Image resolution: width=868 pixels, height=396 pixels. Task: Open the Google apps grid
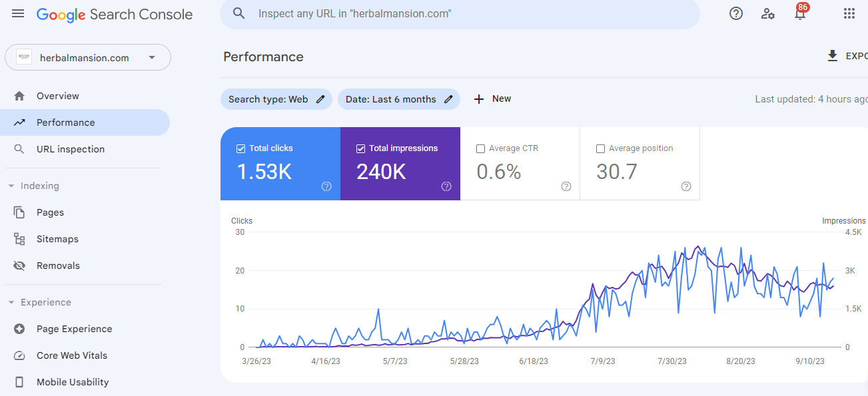[x=849, y=13]
